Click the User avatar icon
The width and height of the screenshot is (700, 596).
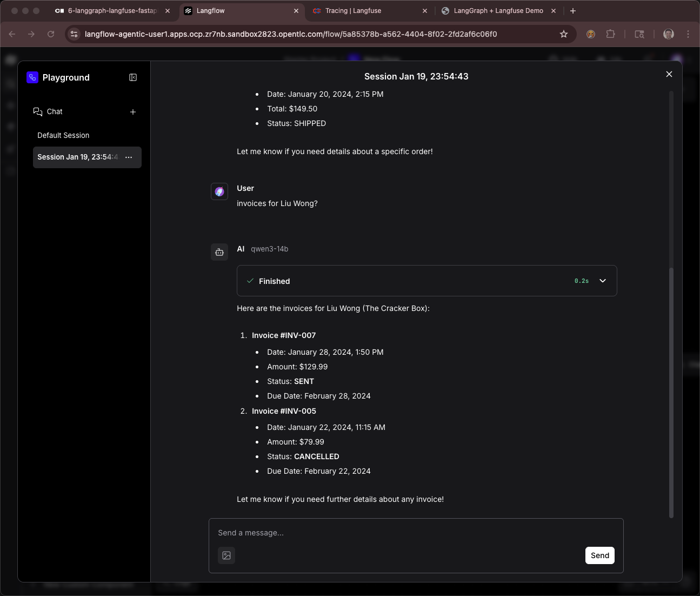click(219, 191)
